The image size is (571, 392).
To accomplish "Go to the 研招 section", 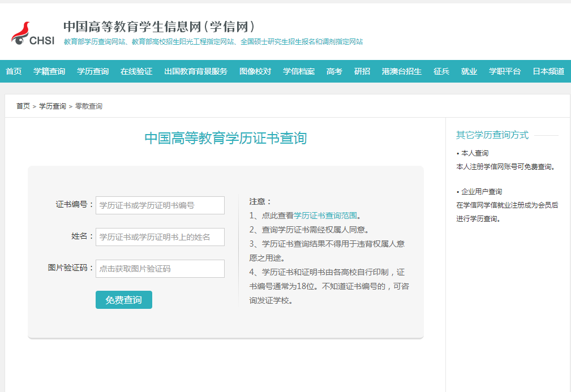I will point(362,71).
